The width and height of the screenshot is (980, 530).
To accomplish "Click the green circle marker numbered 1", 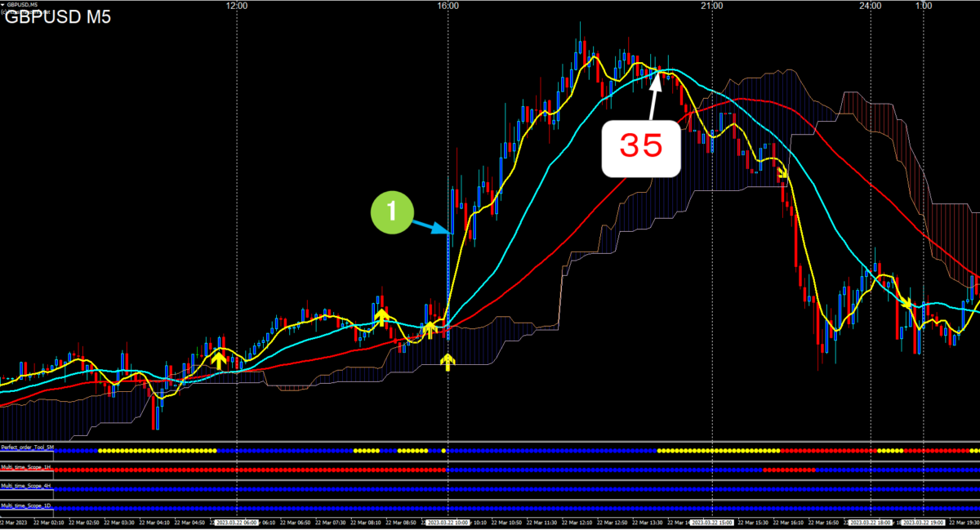I will tap(391, 212).
